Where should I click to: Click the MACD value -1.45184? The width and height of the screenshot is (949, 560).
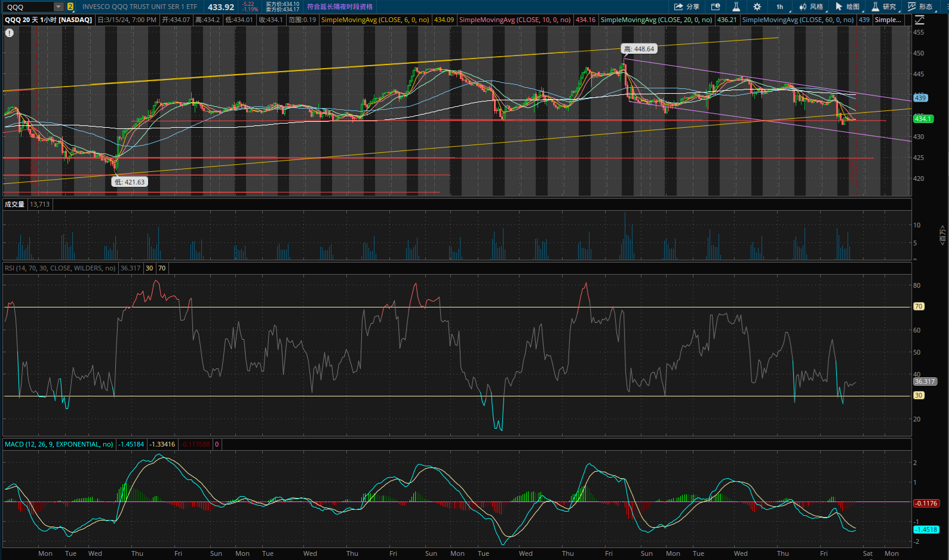[131, 444]
